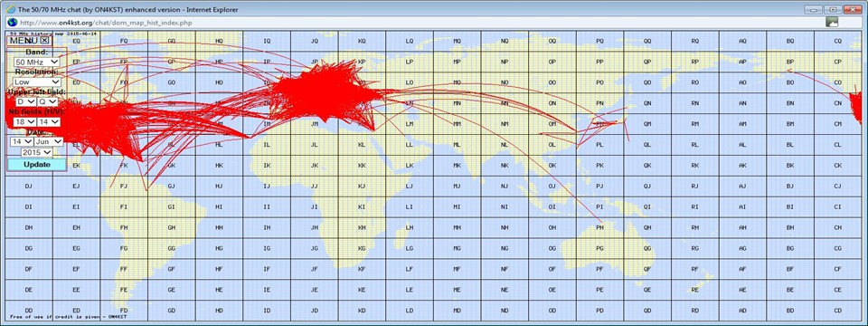Click the compatibility view icon in address bar
868x326 pixels.
[x=832, y=22]
